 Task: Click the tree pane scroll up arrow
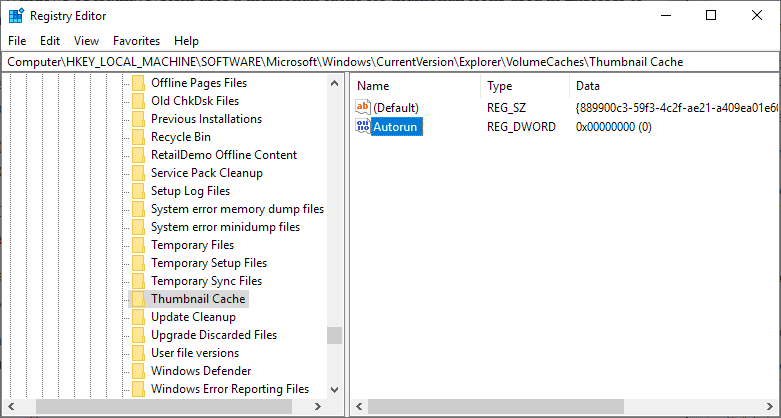pos(335,83)
